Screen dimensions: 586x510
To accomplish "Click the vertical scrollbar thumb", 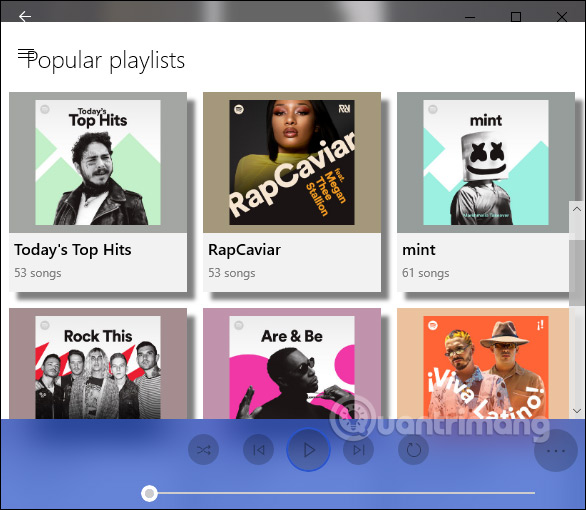I will (x=577, y=273).
